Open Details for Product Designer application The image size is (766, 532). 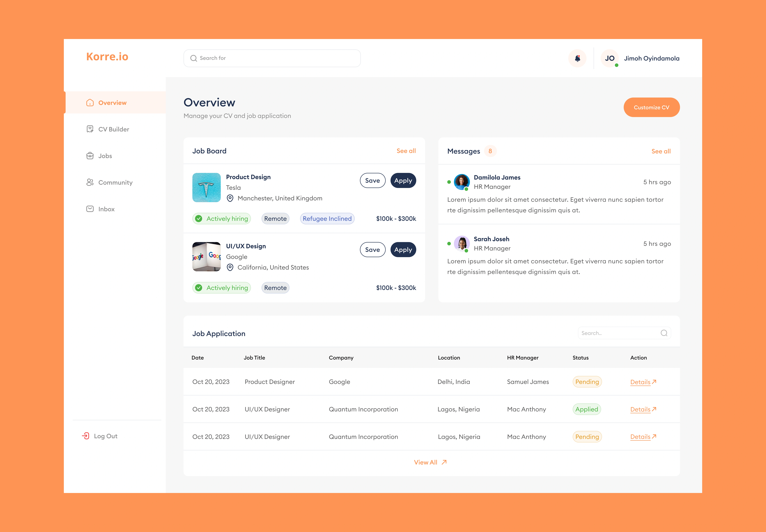pos(643,382)
